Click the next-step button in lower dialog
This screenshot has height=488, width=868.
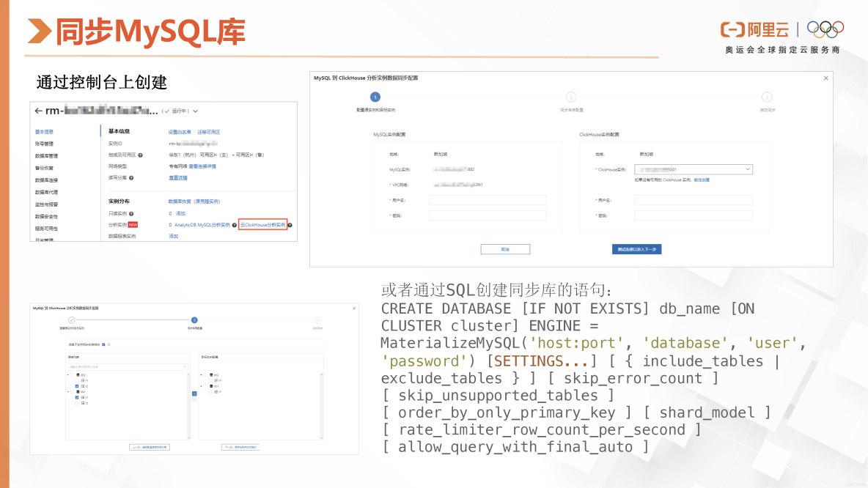[x=241, y=447]
